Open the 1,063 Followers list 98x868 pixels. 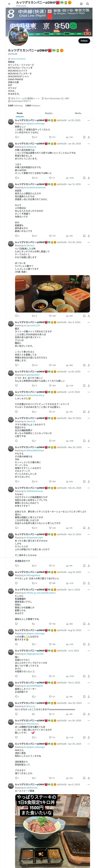(33, 105)
